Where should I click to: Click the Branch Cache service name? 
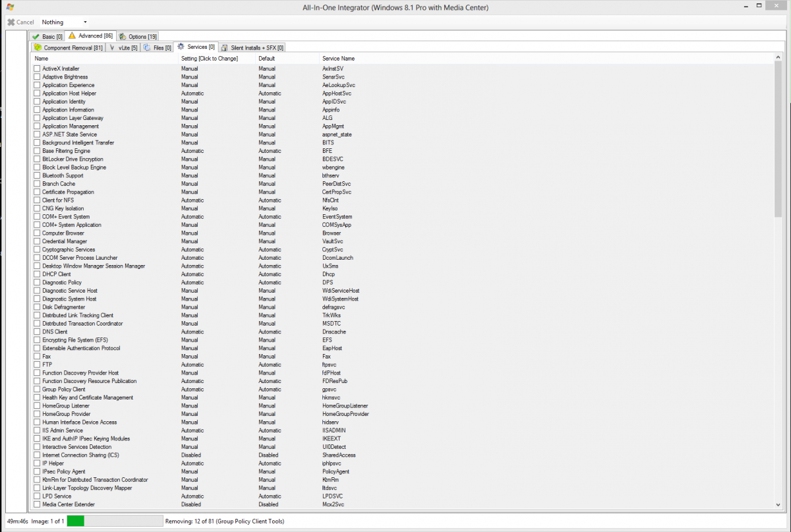click(59, 184)
